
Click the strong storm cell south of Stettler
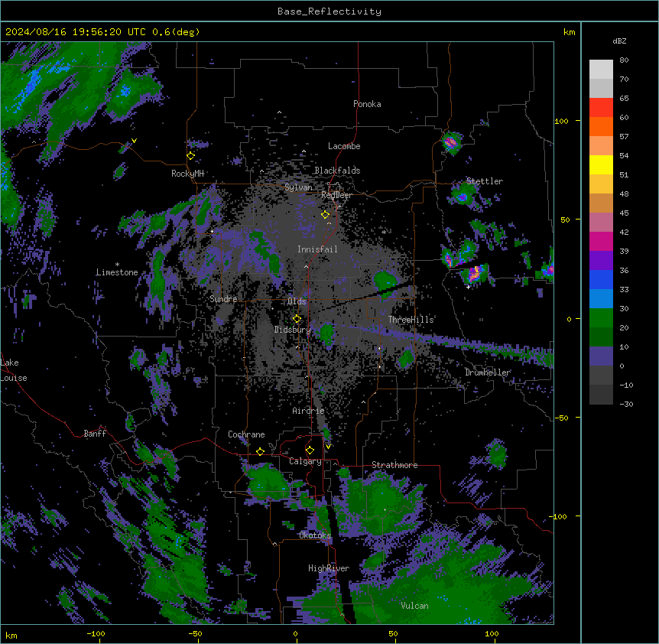(x=475, y=273)
